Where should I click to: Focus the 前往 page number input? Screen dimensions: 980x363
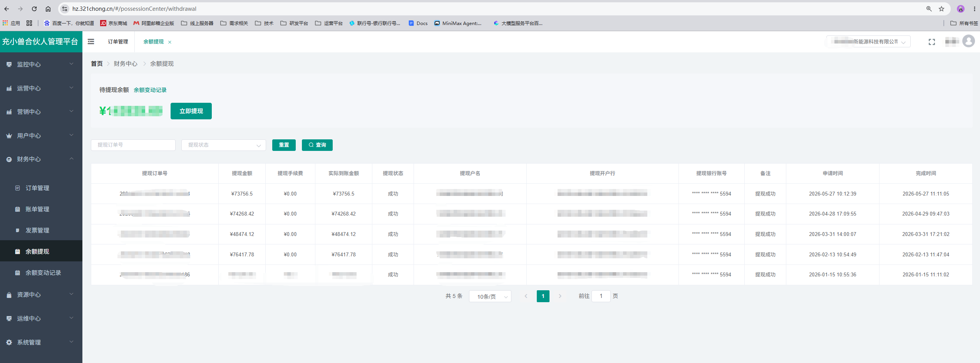pos(601,296)
